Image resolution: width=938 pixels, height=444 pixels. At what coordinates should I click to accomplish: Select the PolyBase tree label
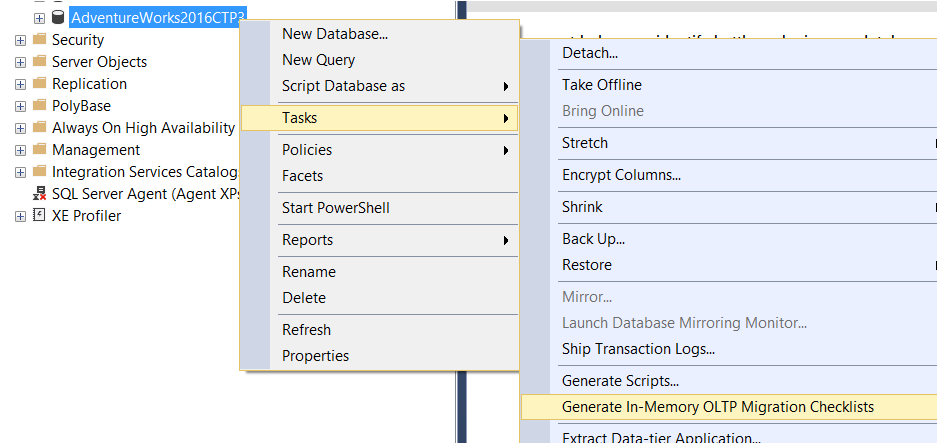(81, 106)
